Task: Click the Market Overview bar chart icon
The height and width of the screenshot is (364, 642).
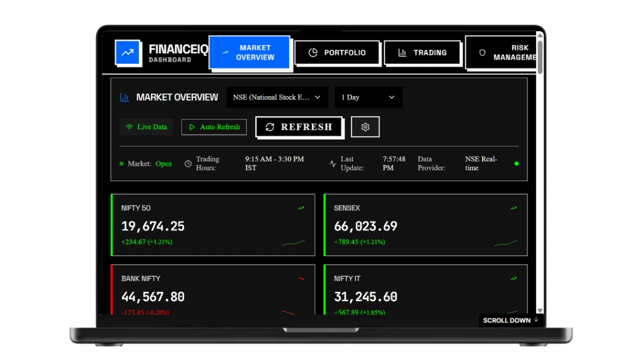Action: pyautogui.click(x=124, y=97)
